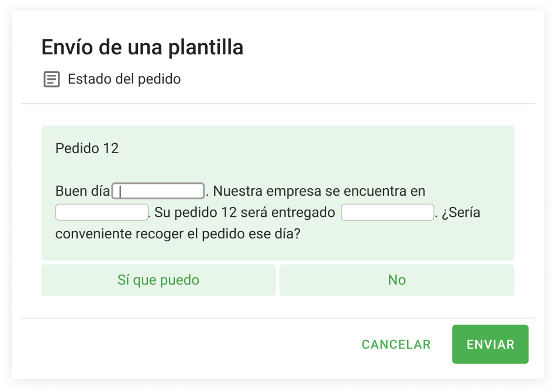Click the "Pedido 12" message header
Image resolution: width=556 pixels, height=392 pixels.
87,148
